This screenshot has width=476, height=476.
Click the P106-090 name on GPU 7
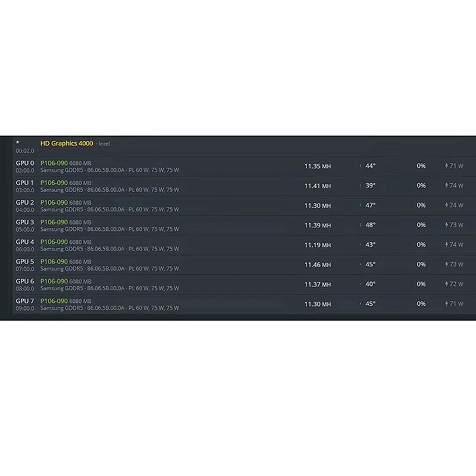pos(54,301)
